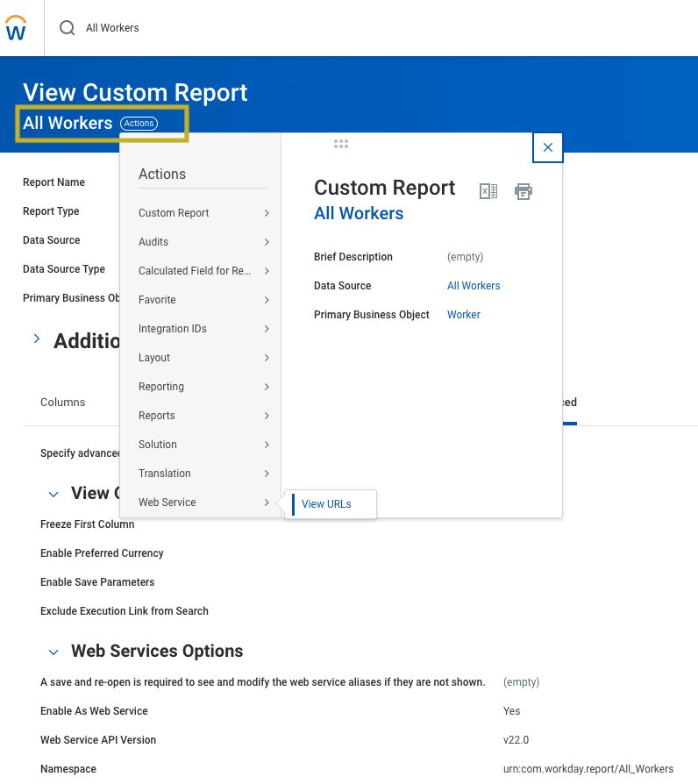The height and width of the screenshot is (784, 698).
Task: Click the Enable Save Parameters label
Action: pos(97,582)
